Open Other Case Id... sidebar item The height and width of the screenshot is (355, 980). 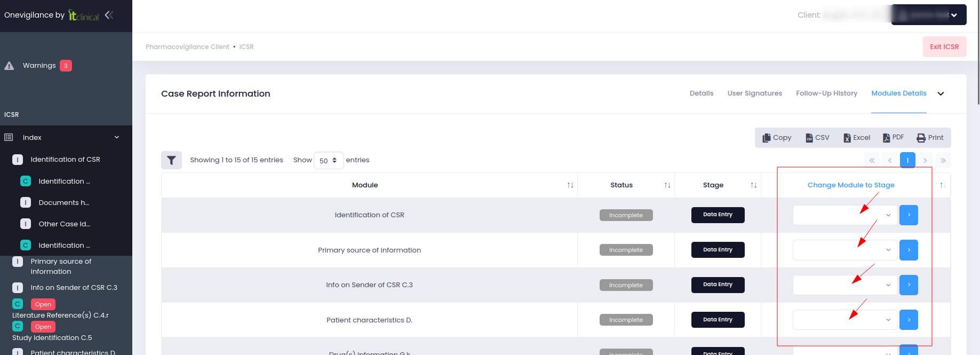pos(65,224)
